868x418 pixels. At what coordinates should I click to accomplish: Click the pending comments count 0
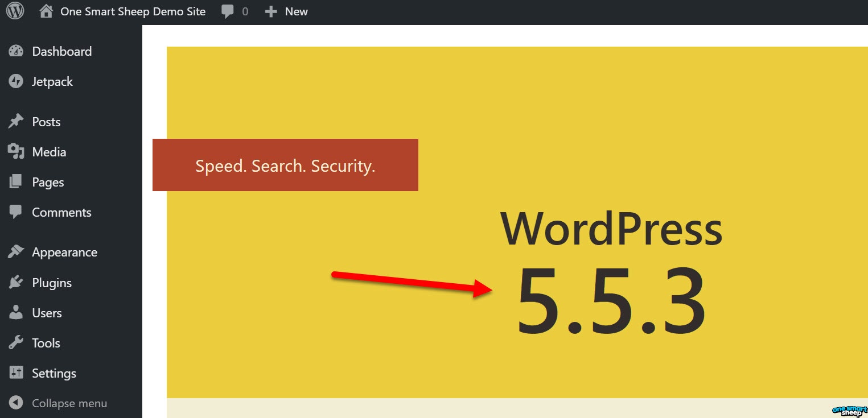click(x=245, y=11)
